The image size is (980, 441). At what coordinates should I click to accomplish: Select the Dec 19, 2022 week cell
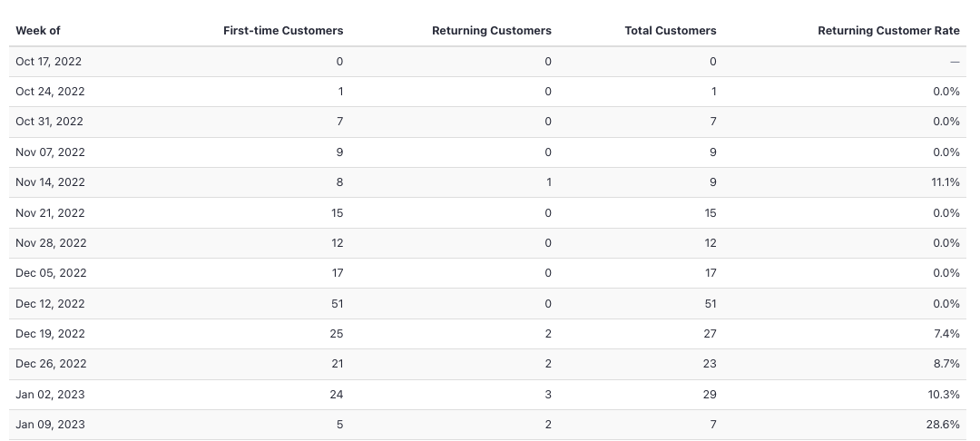click(50, 334)
